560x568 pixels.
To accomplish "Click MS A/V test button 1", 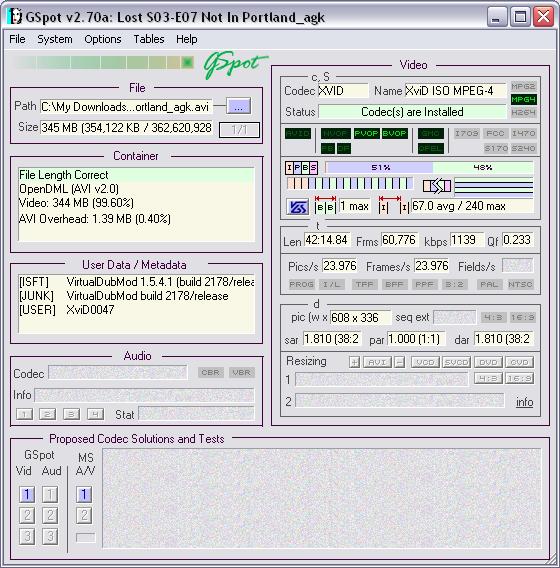I will coord(84,494).
